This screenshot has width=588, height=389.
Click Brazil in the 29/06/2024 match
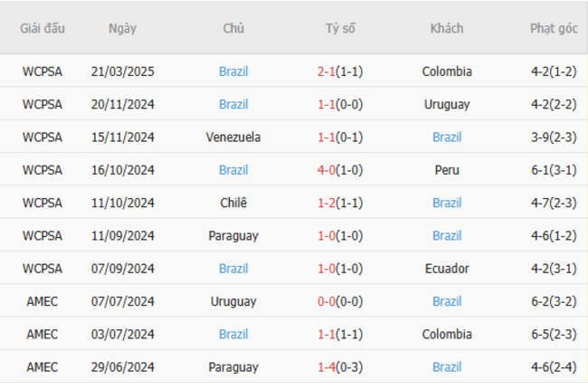(x=447, y=367)
